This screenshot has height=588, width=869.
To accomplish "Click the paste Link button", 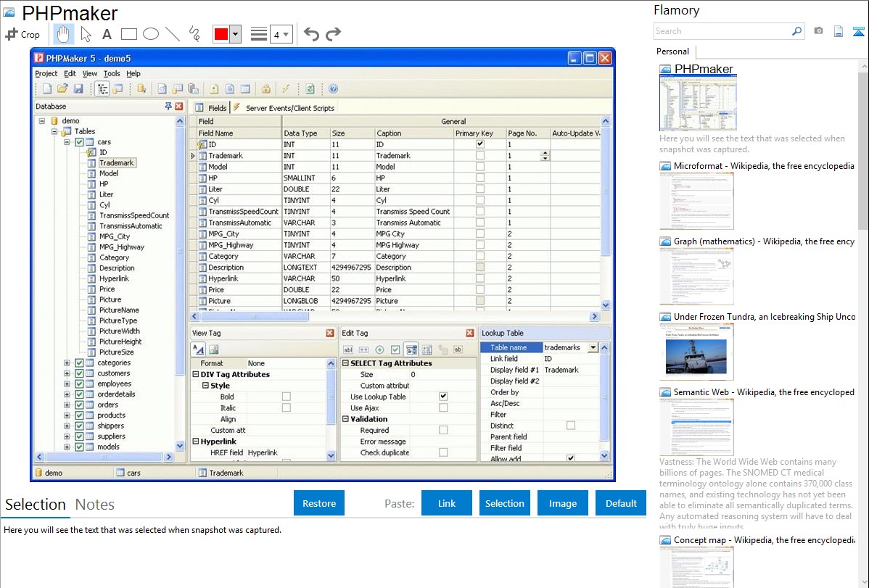I will (x=447, y=503).
